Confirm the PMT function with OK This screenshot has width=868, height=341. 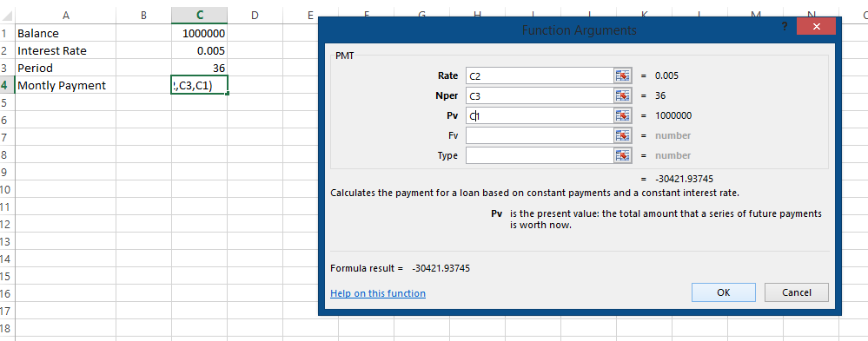coord(724,292)
